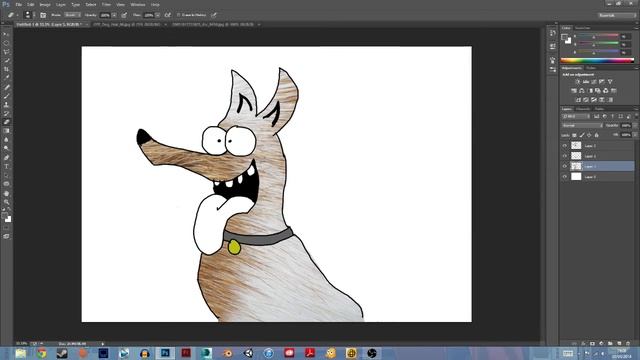
Task: Create a new layer group
Action: [610, 344]
